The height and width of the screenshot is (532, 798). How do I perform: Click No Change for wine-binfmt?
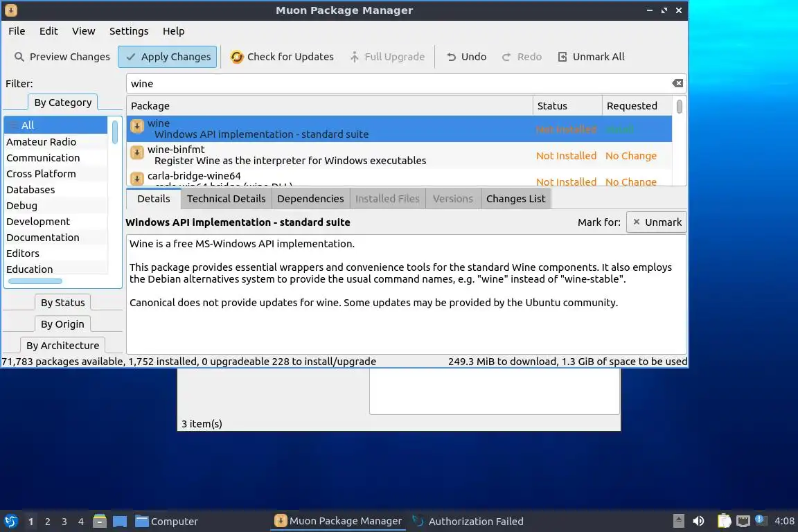(630, 156)
